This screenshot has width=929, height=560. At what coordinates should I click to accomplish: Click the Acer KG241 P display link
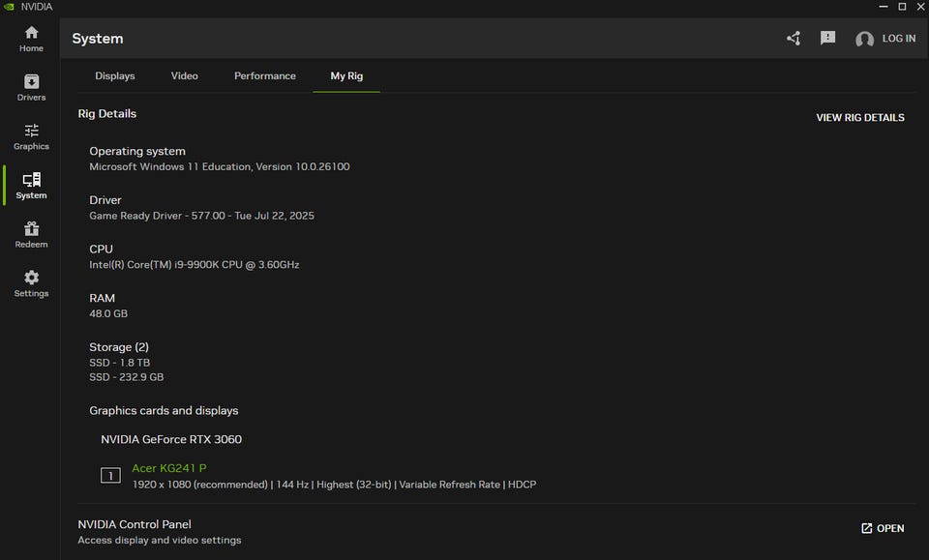click(168, 468)
